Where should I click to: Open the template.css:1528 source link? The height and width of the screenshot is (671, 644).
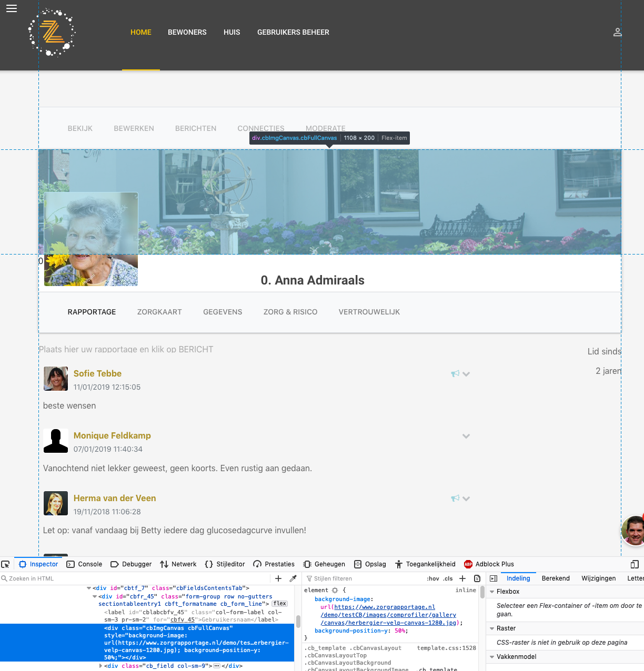446,648
